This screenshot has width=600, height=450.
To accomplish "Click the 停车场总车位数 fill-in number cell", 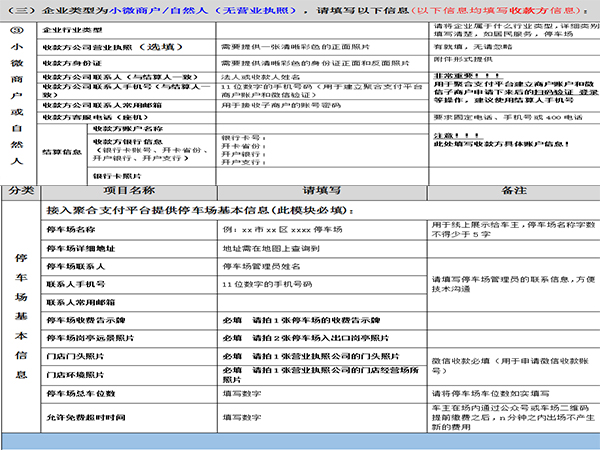I will point(323,394).
